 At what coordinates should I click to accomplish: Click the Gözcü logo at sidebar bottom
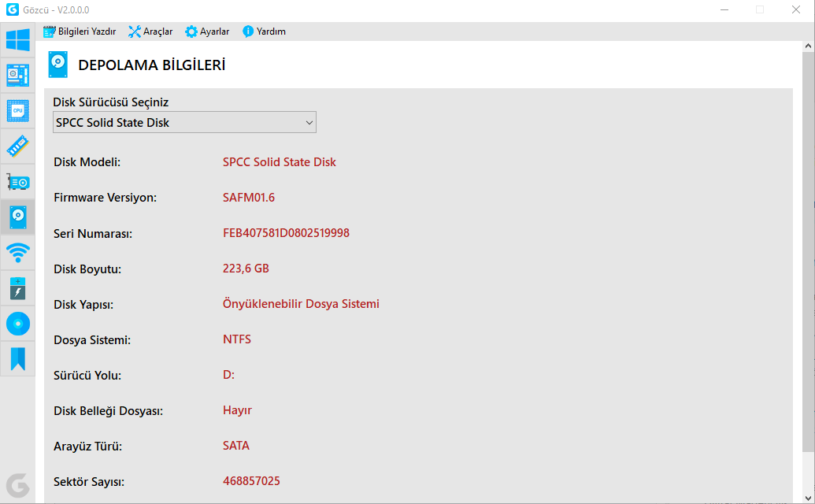(17, 486)
